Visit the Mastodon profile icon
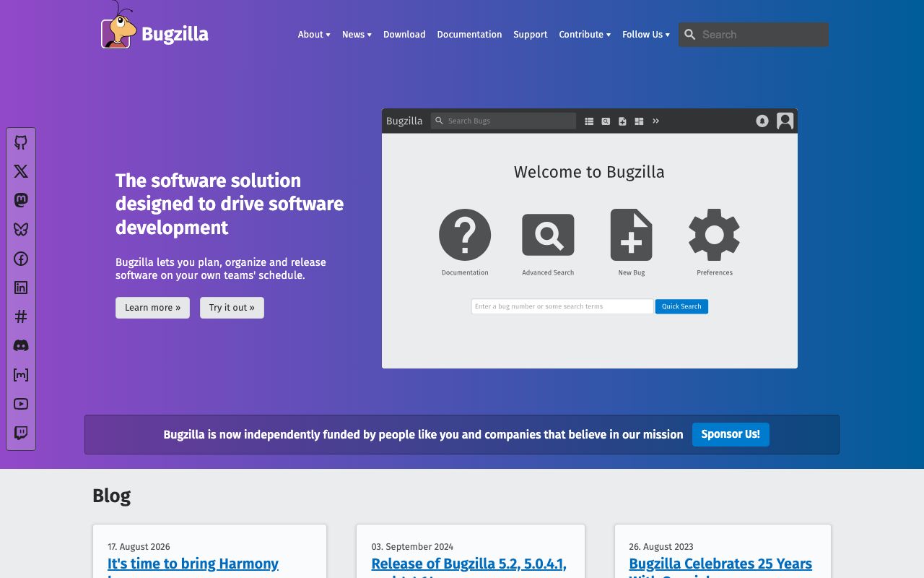924x578 pixels. click(x=21, y=200)
